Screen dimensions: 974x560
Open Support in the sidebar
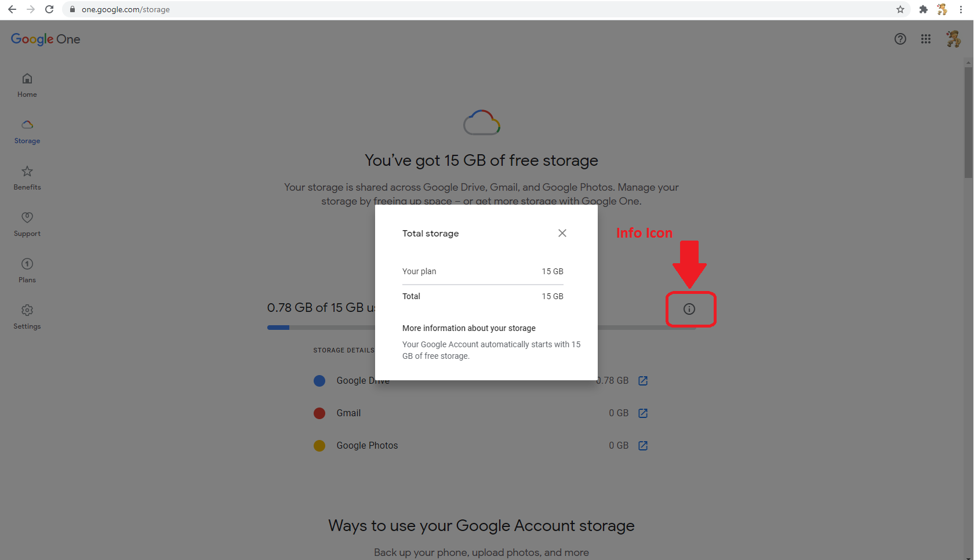click(27, 224)
